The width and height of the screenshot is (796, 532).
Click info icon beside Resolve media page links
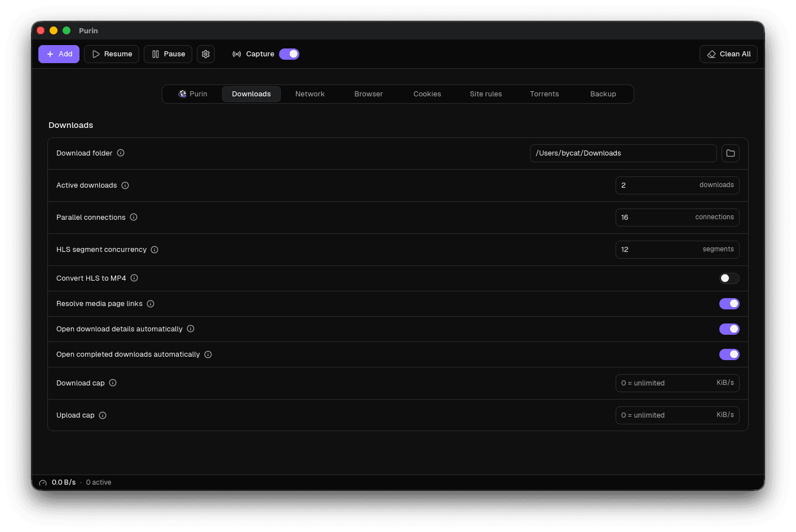151,304
